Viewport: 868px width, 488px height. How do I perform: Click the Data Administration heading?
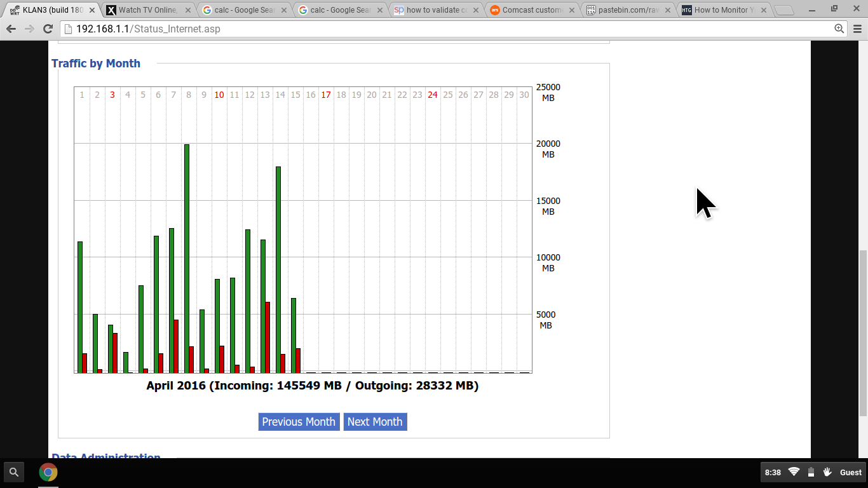(x=106, y=457)
